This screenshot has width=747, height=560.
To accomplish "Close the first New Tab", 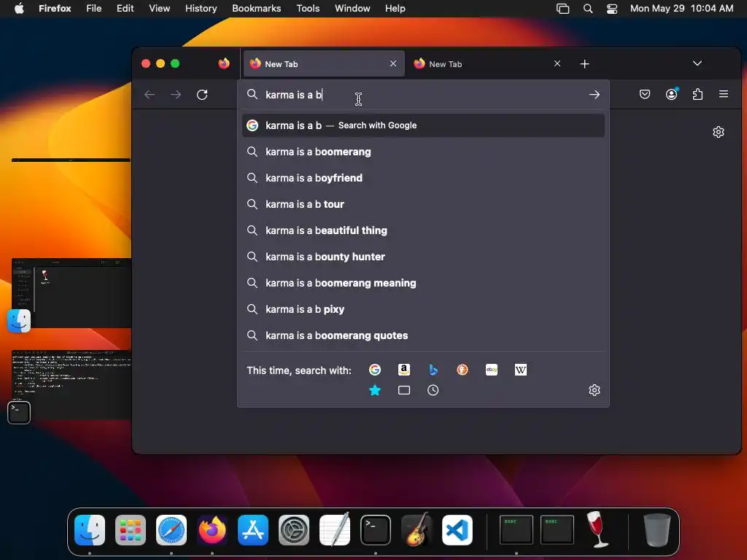I will tap(393, 64).
